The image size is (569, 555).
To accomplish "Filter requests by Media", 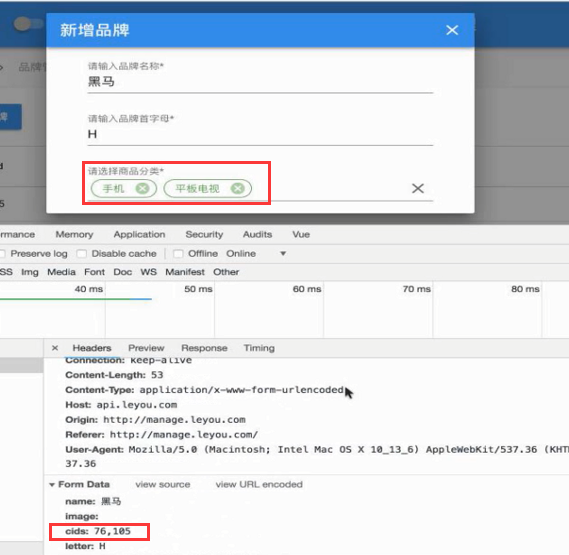I will tap(61, 272).
